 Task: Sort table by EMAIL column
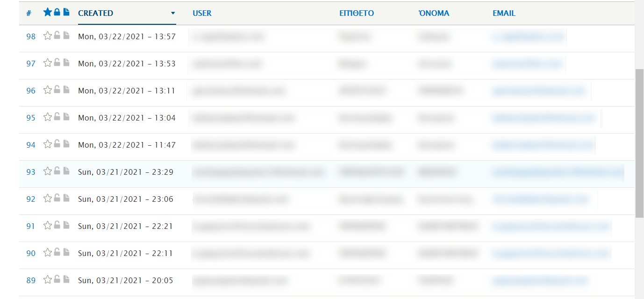(504, 13)
